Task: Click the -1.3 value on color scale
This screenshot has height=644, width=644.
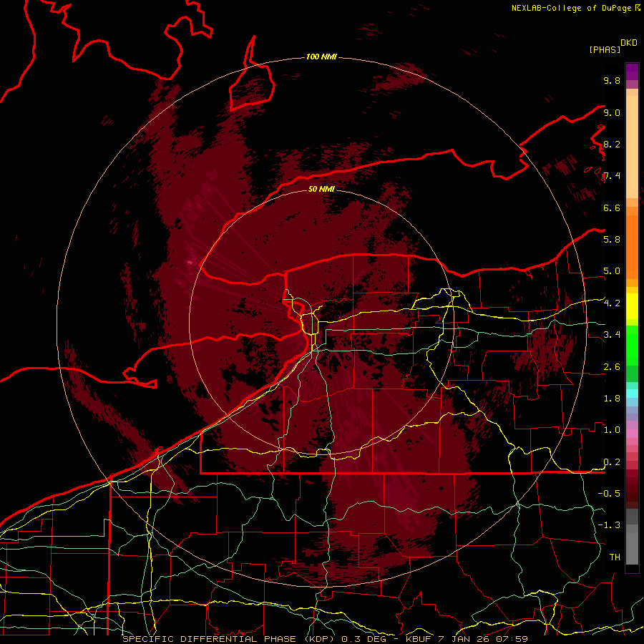Action: (x=609, y=525)
